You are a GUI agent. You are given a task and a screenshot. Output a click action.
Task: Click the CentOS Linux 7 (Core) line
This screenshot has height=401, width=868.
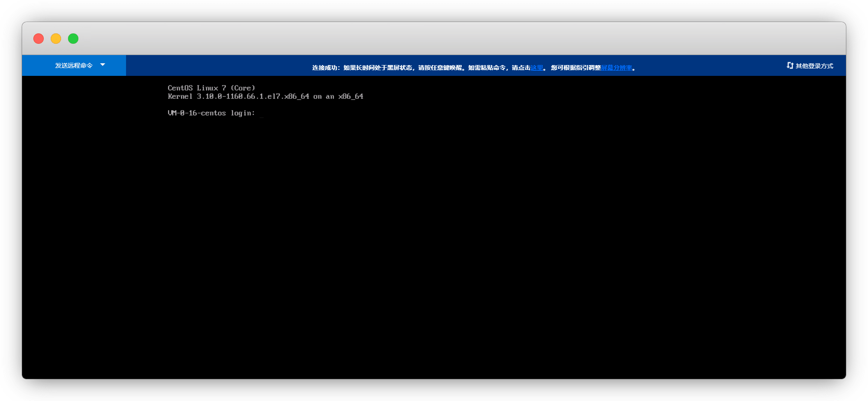pyautogui.click(x=211, y=88)
